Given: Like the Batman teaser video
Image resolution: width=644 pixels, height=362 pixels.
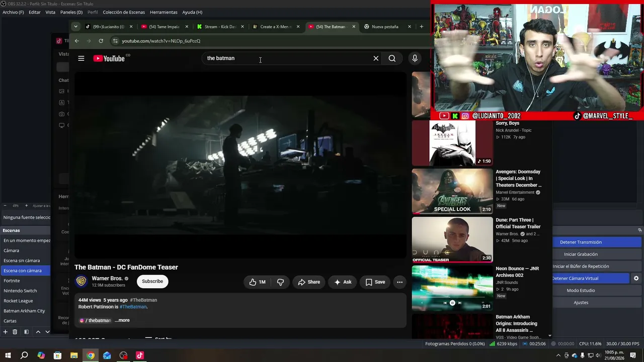Looking at the screenshot, I should 257,282.
